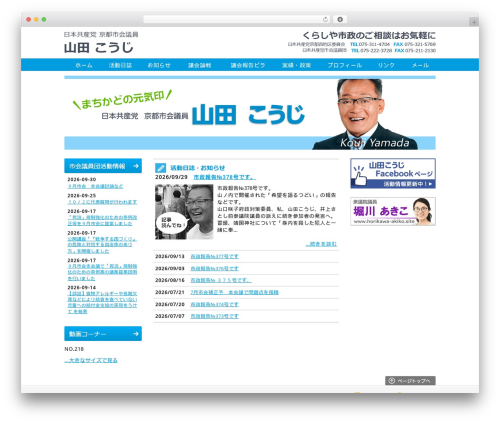500x423 pixels.
Task: Open the 活動日誌 menu item
Action: pos(120,65)
